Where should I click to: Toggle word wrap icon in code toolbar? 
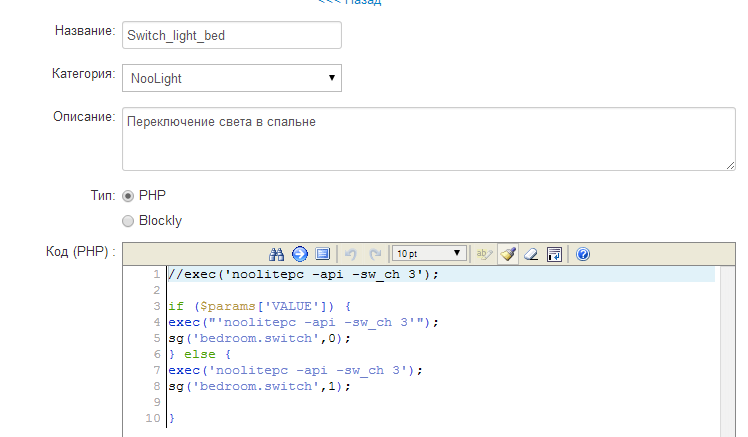554,254
